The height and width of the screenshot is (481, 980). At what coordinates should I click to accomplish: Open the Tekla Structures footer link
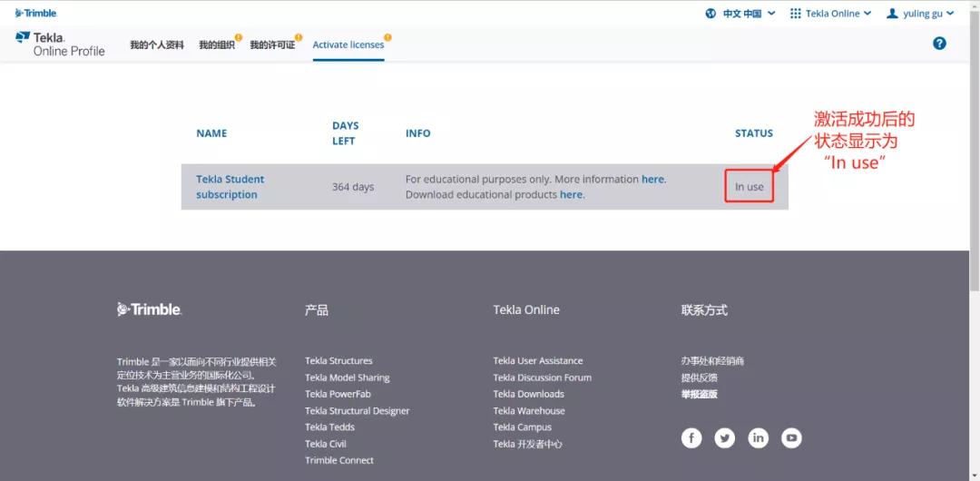pos(338,361)
